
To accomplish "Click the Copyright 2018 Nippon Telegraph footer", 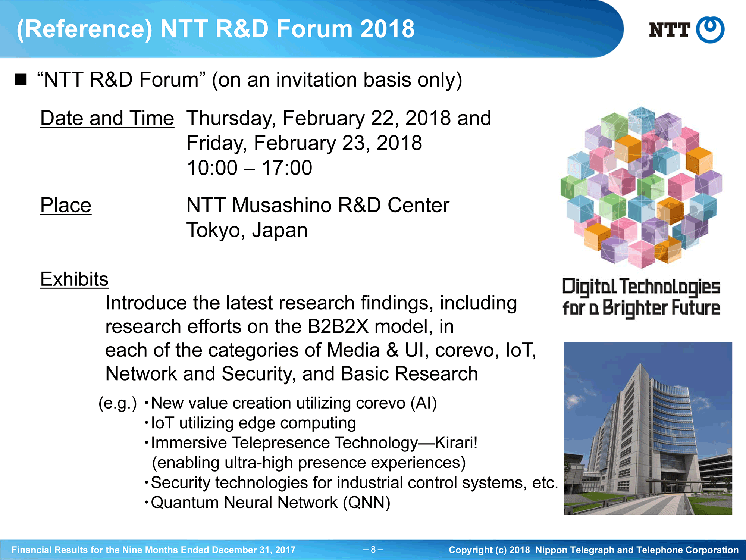I will (x=593, y=550).
